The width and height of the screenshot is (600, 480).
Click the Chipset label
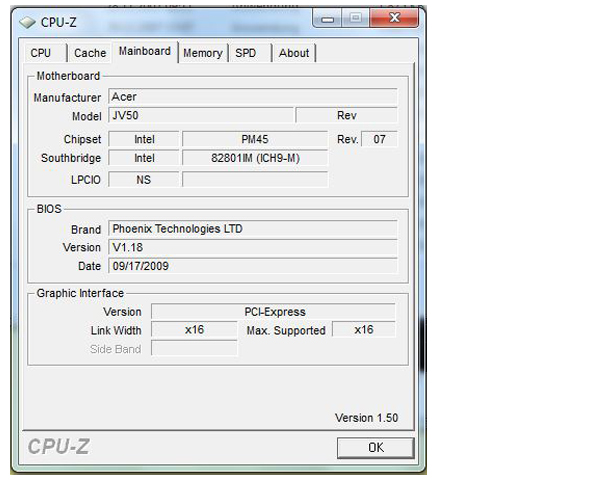coord(82,139)
